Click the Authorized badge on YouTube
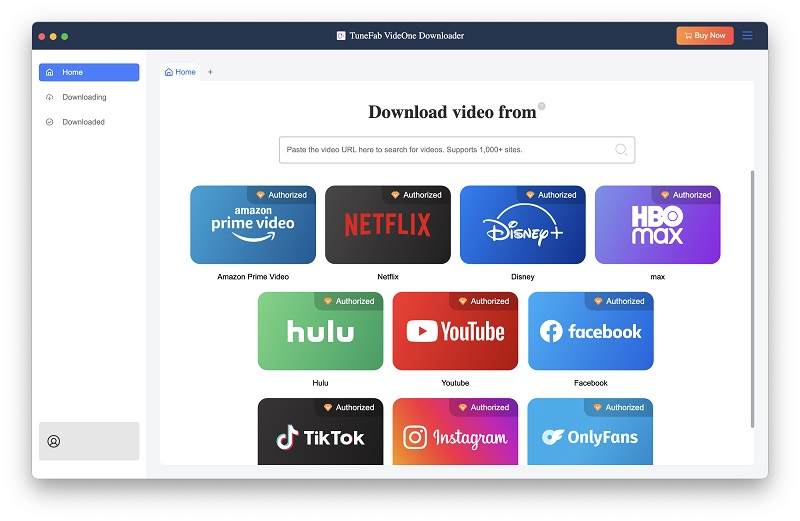The height and width of the screenshot is (521, 800). [484, 301]
